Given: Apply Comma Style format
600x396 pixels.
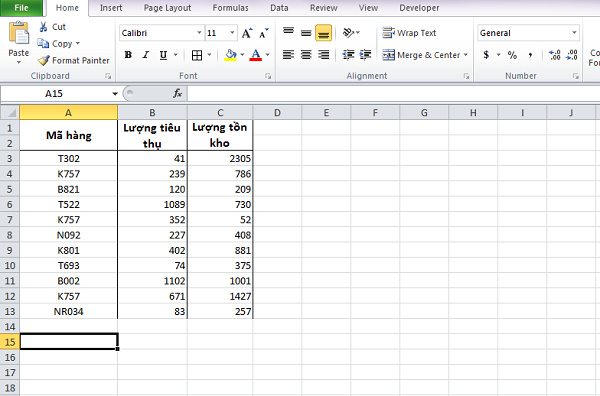Looking at the screenshot, I should tap(530, 55).
